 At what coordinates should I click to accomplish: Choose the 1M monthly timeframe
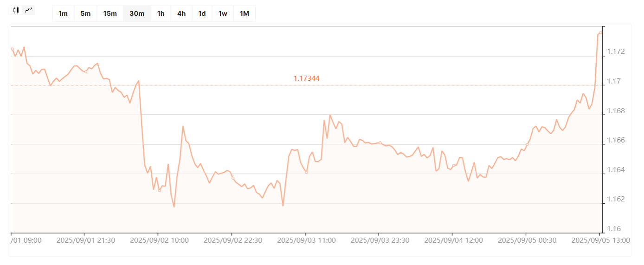click(245, 13)
